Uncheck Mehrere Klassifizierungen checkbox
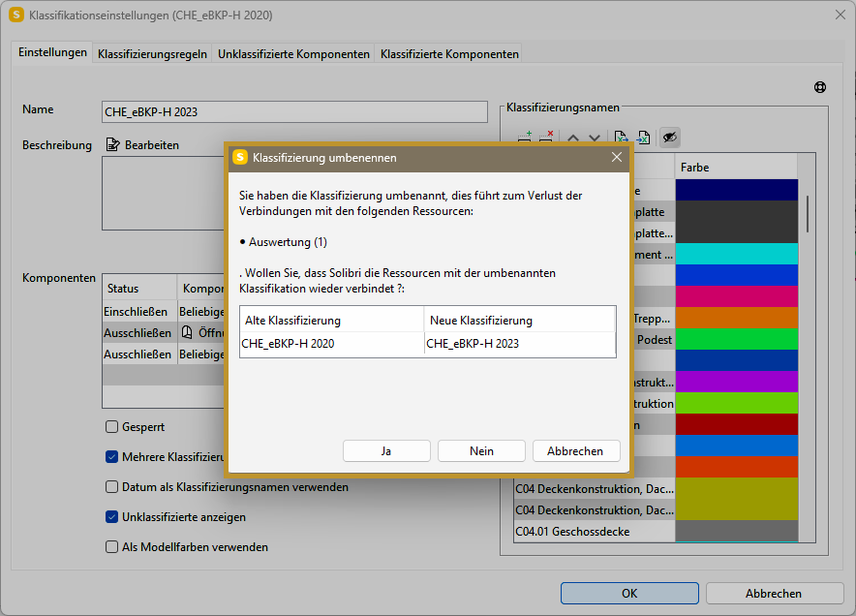The height and width of the screenshot is (616, 856). (112, 456)
